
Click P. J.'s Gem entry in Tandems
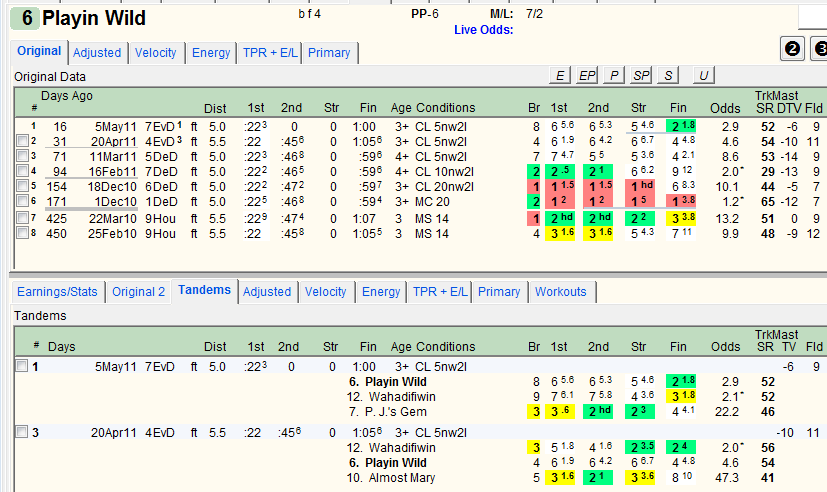tap(395, 412)
